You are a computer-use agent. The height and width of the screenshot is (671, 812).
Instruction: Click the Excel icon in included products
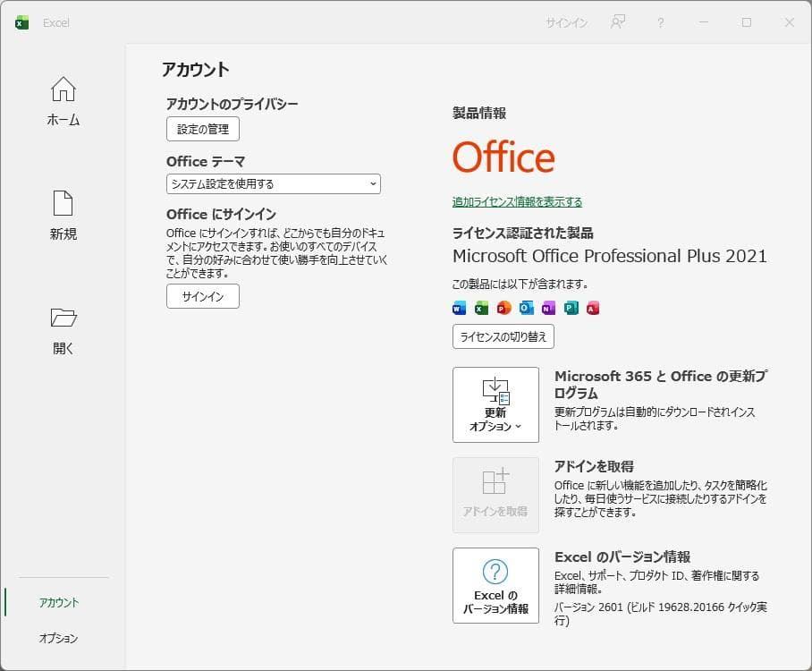tap(479, 308)
